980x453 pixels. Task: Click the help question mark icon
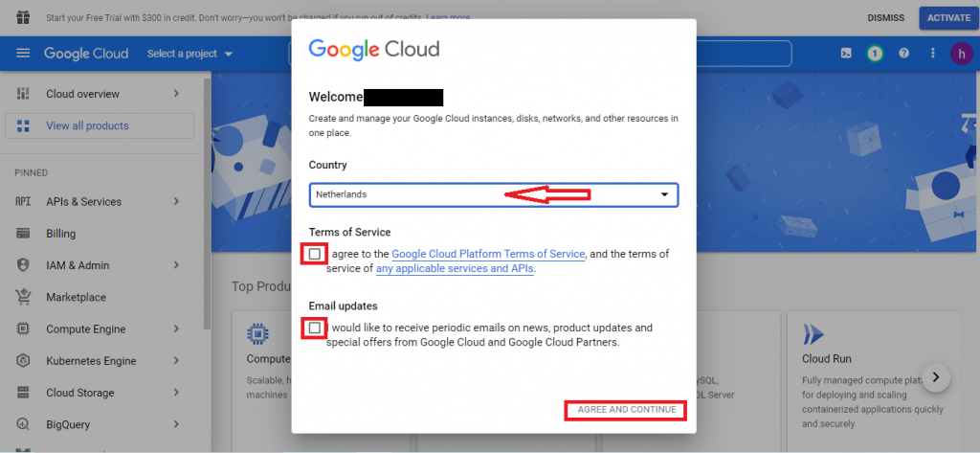[x=903, y=54]
